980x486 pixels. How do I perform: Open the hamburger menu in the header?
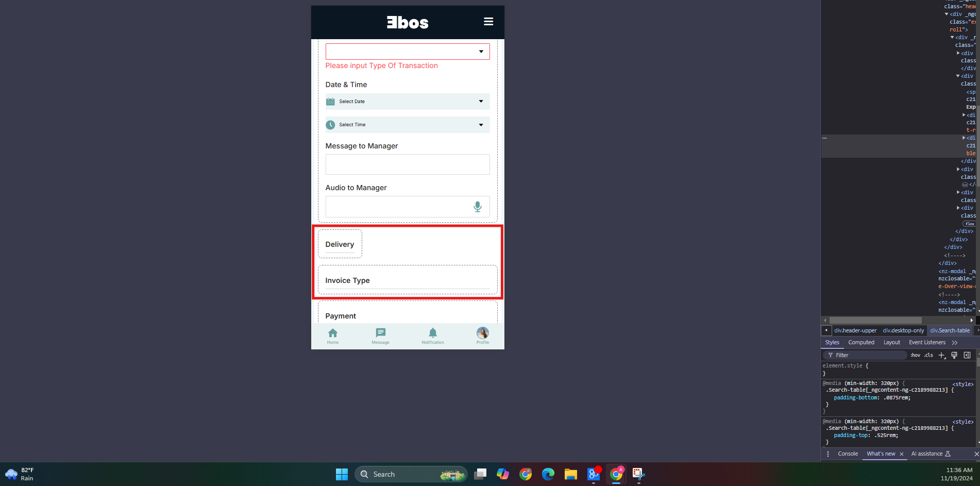488,22
